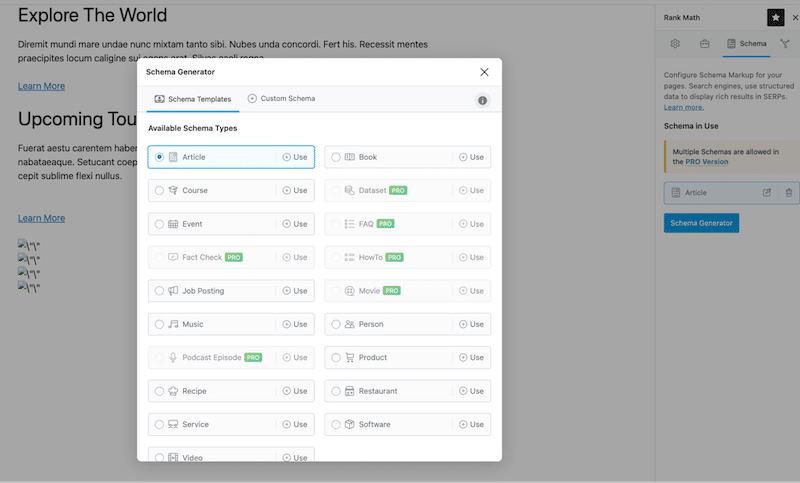Click the Job Posting megaphone icon
800x483 pixels.
(173, 291)
